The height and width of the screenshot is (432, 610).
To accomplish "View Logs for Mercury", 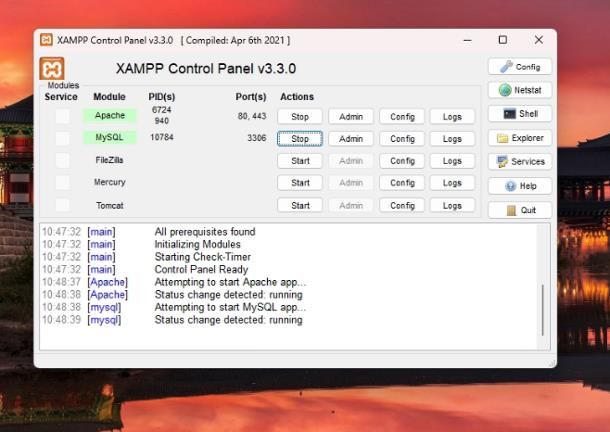I will (452, 183).
